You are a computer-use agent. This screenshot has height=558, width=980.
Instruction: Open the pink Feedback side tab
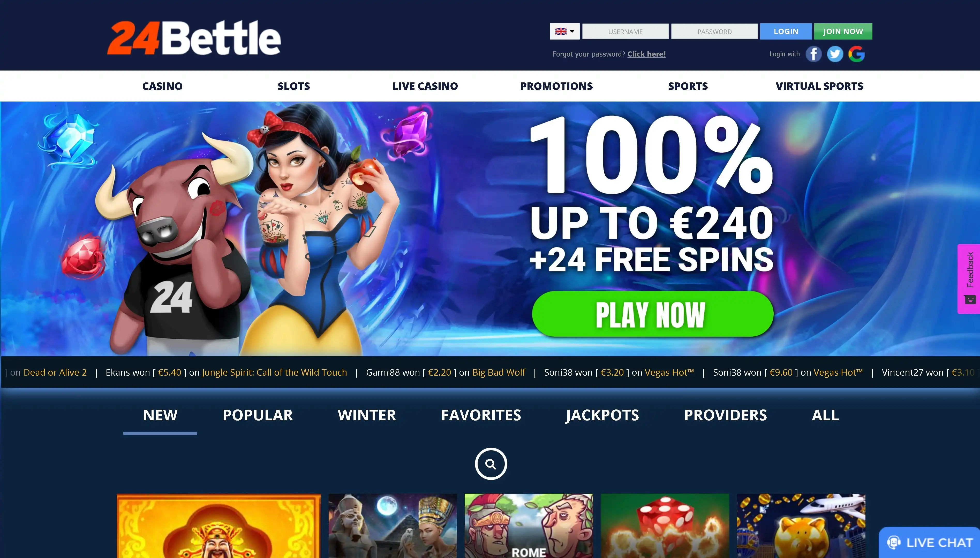click(969, 279)
